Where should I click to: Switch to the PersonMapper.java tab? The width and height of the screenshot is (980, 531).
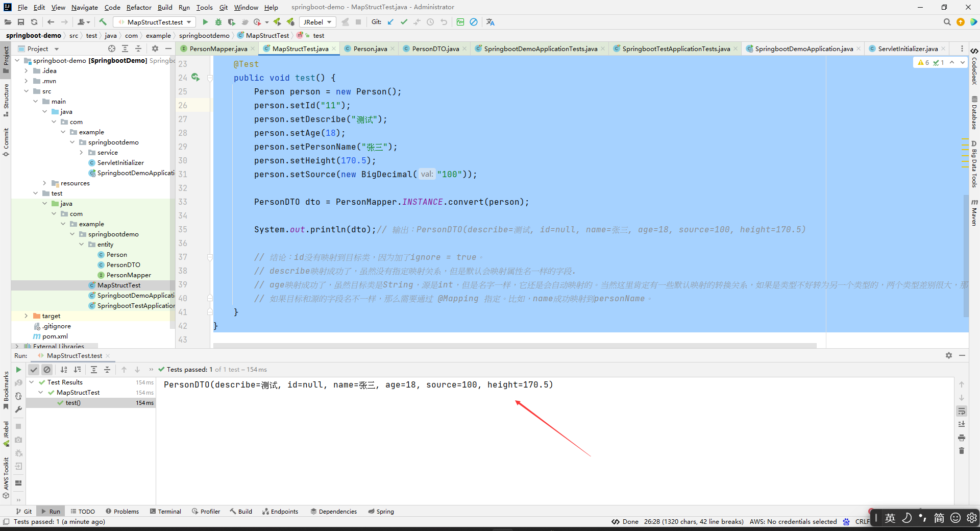pyautogui.click(x=218, y=49)
